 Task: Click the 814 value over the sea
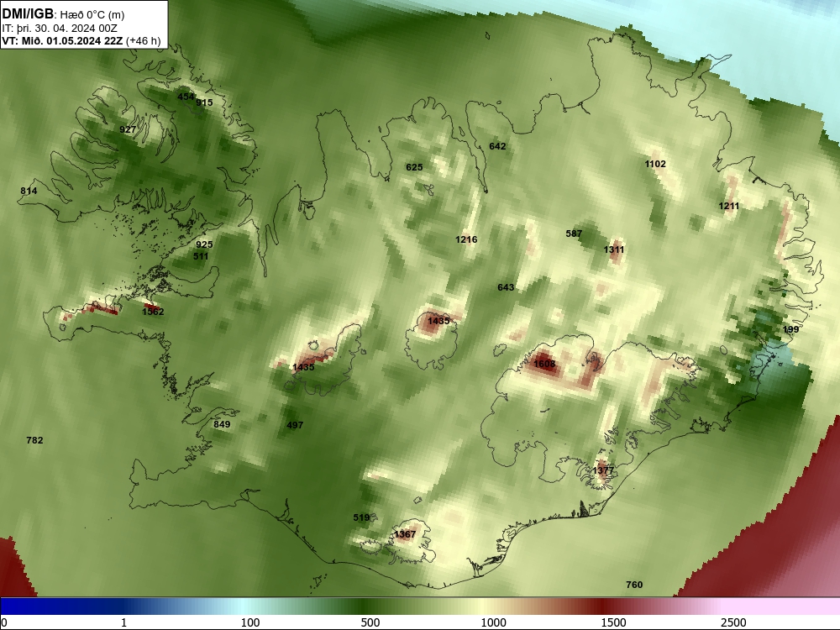pyautogui.click(x=29, y=192)
